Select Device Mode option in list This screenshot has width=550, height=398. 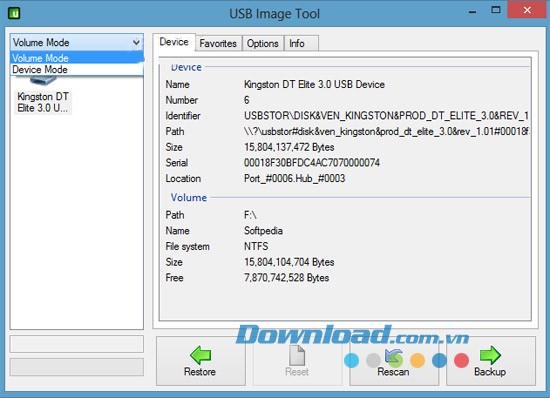(77, 69)
